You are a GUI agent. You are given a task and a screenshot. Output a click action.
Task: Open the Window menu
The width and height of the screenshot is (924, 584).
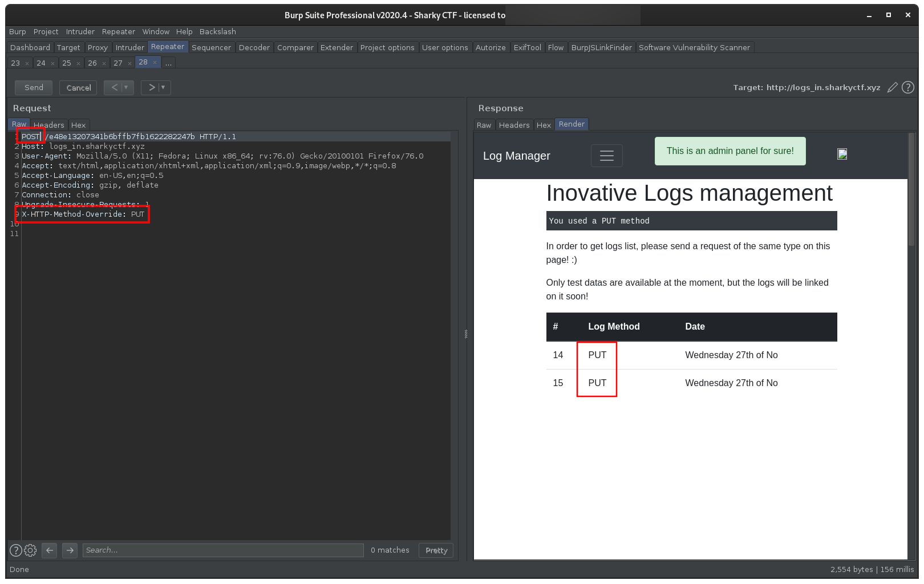click(x=156, y=32)
